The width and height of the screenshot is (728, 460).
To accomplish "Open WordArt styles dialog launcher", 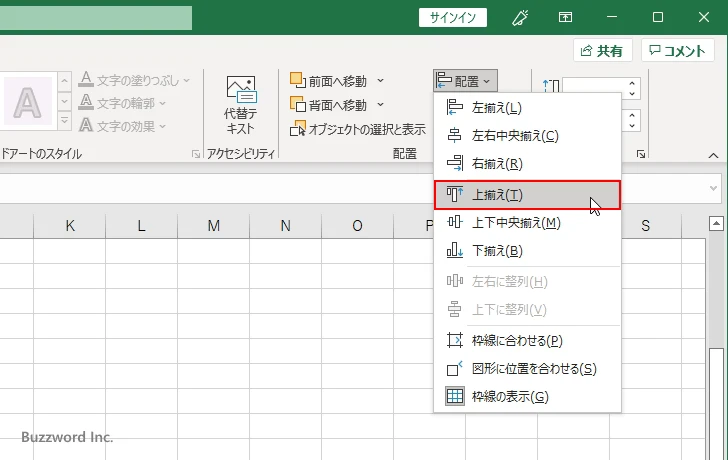I will (x=196, y=154).
